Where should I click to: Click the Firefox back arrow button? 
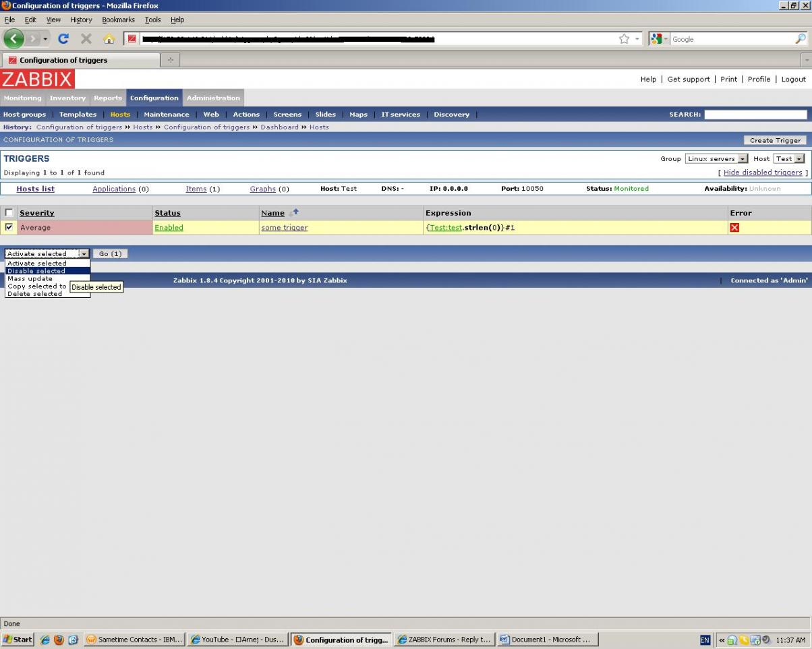point(13,38)
